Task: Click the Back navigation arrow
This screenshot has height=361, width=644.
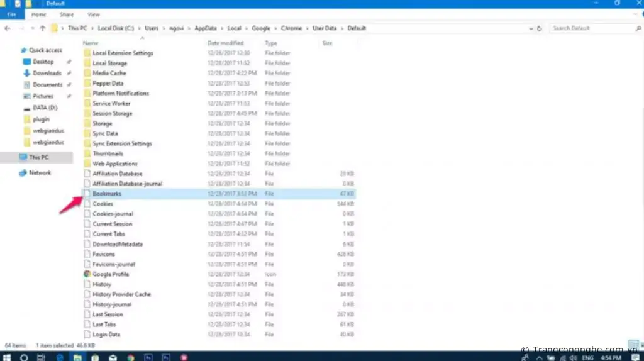Action: pyautogui.click(x=8, y=28)
